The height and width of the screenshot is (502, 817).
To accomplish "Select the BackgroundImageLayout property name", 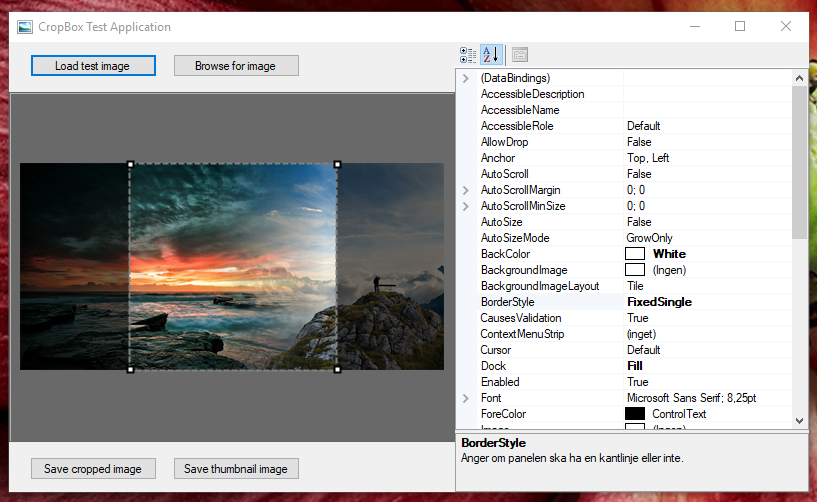I will tap(540, 286).
